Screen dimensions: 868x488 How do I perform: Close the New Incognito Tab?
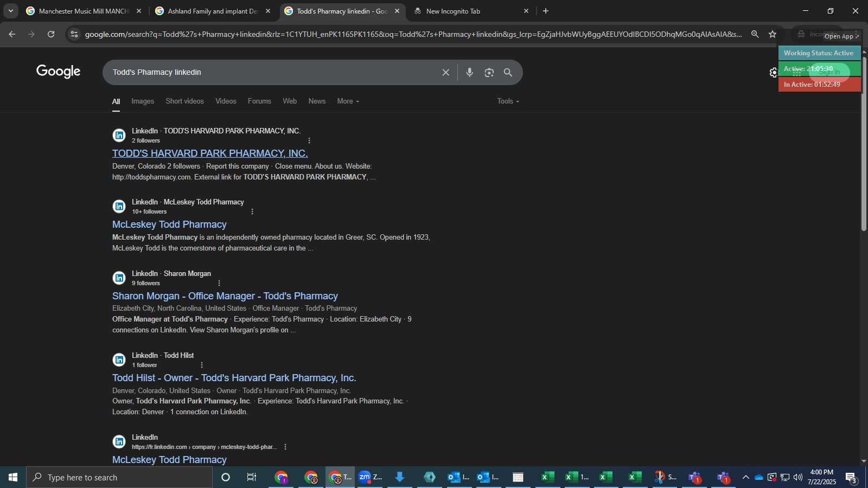pos(526,11)
